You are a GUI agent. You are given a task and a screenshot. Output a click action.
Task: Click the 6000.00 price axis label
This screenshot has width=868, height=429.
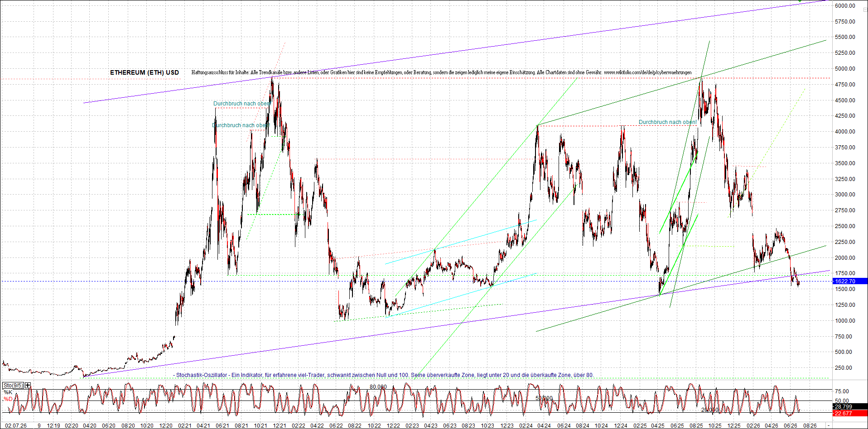pyautogui.click(x=845, y=6)
